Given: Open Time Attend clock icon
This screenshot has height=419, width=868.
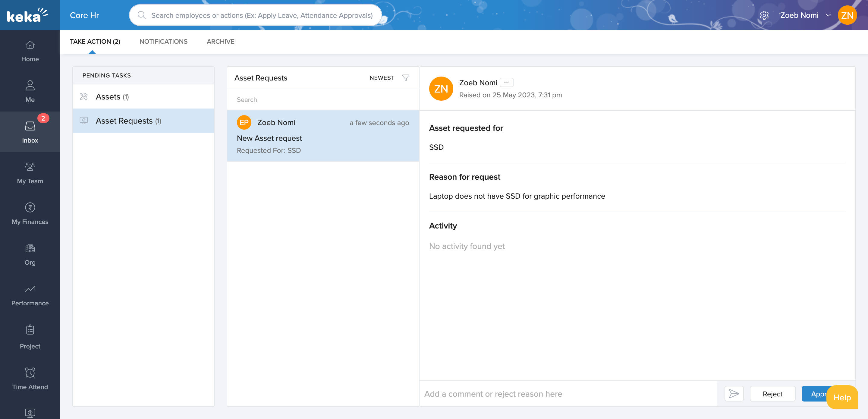Looking at the screenshot, I should (30, 373).
